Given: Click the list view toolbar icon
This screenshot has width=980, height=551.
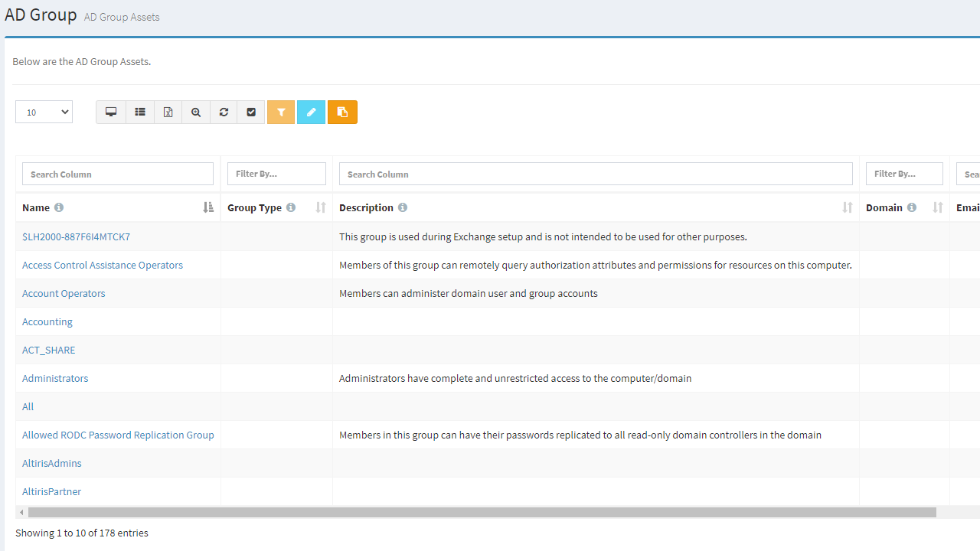Looking at the screenshot, I should coord(140,112).
